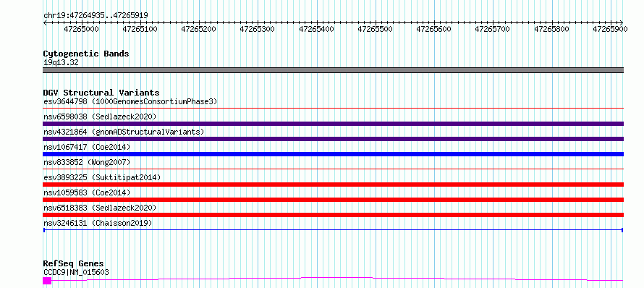Click the left arrowhead of the ruler
644x288 pixels.
click(45, 22)
